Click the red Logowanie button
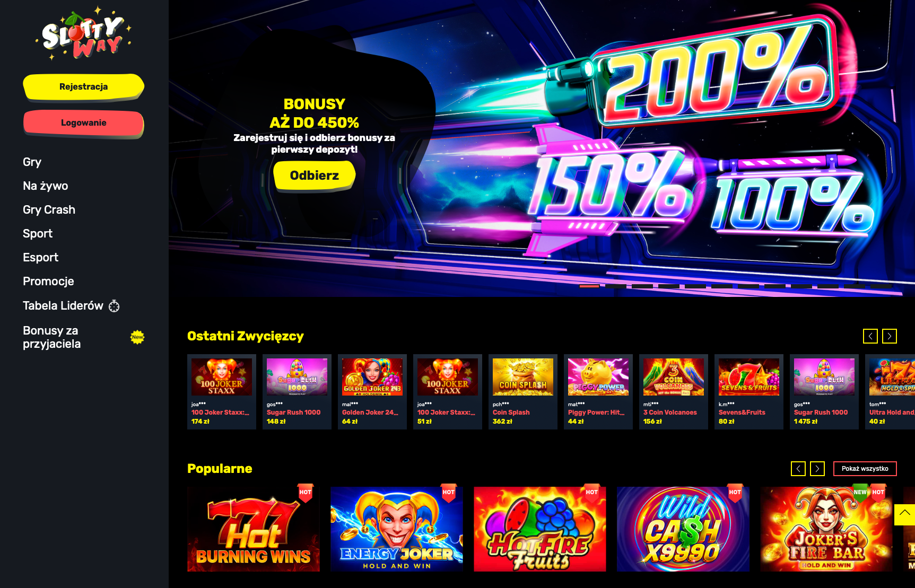This screenshot has width=915, height=588. (x=83, y=123)
